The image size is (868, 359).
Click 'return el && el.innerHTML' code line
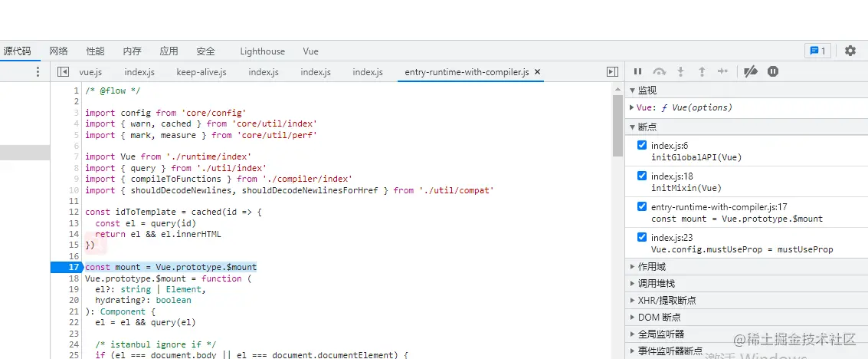click(158, 234)
